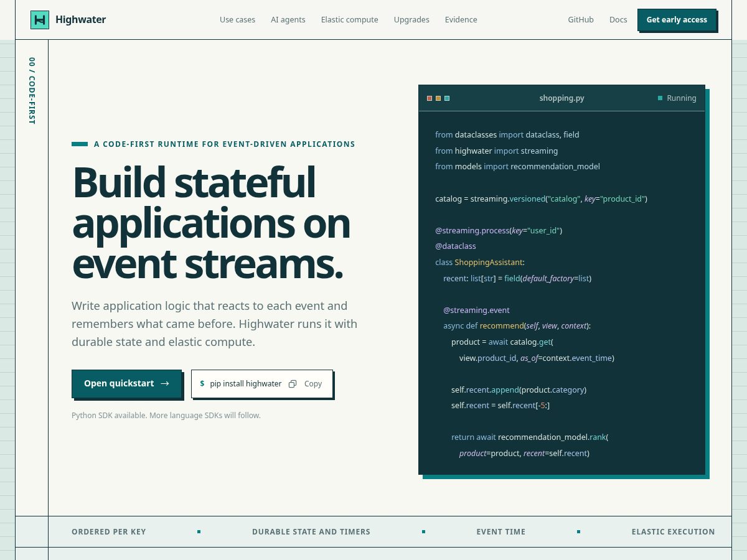
Task: Click 'self.recent.append(product.category)' line
Action: 519,390
